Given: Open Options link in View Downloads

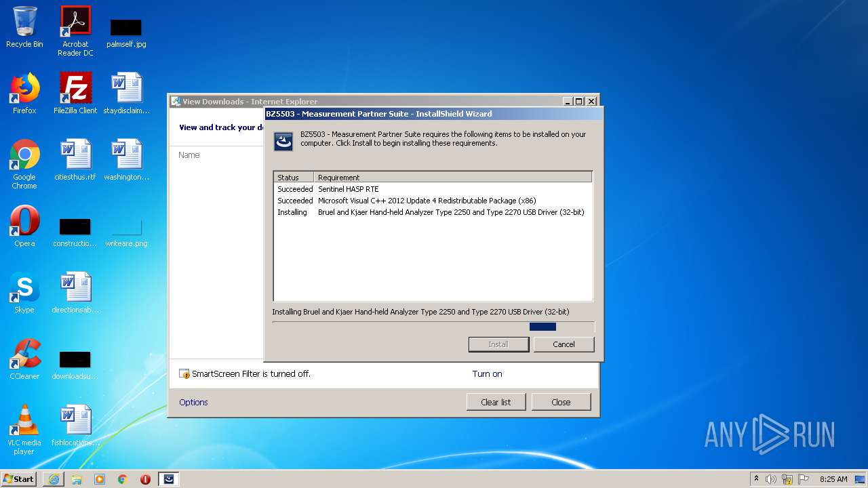Looking at the screenshot, I should [193, 403].
